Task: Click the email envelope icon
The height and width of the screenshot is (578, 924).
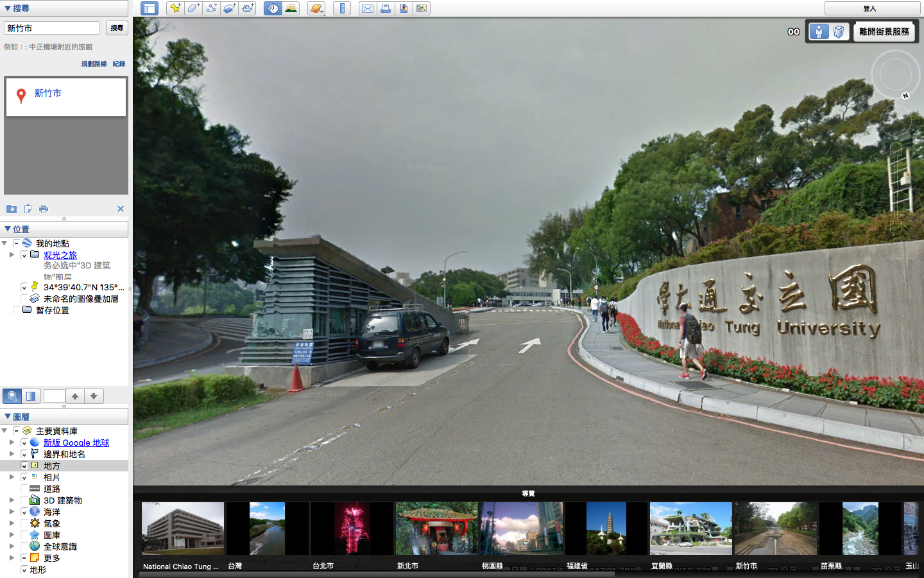Action: [367, 8]
